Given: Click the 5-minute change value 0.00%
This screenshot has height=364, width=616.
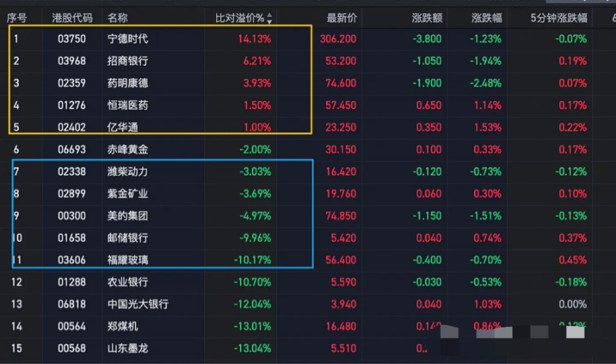Looking at the screenshot, I should click(573, 304).
